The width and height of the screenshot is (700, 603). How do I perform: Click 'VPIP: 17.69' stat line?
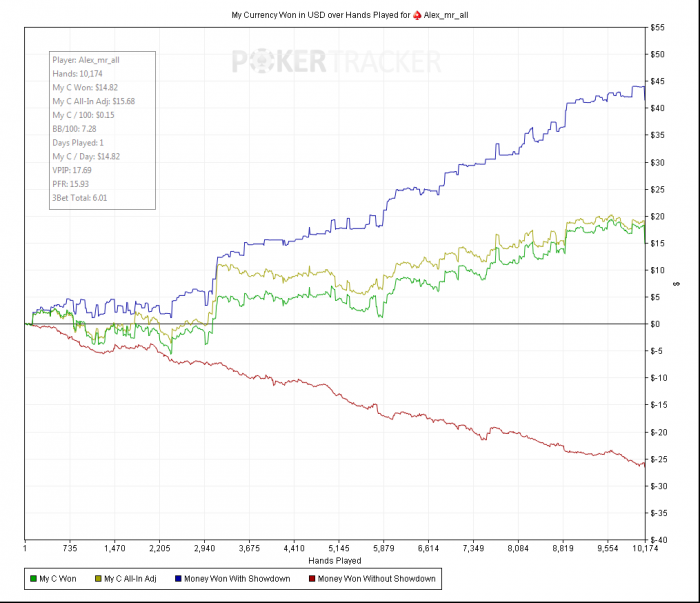pos(72,170)
